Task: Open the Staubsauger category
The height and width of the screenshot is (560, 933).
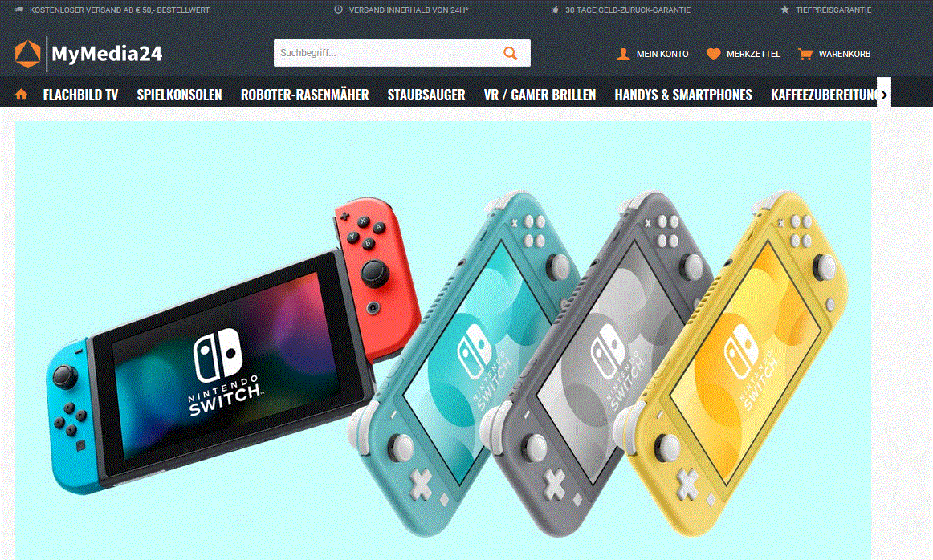Action: point(426,95)
